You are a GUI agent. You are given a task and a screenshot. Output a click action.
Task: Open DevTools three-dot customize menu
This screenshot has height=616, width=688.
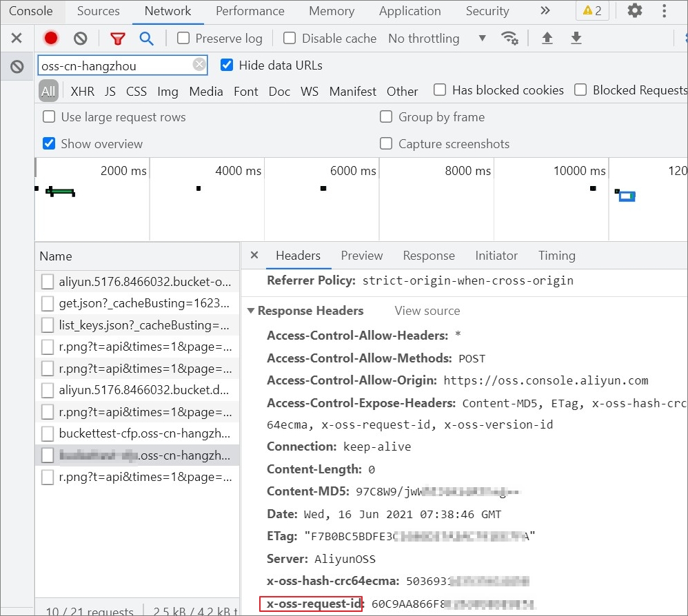665,10
